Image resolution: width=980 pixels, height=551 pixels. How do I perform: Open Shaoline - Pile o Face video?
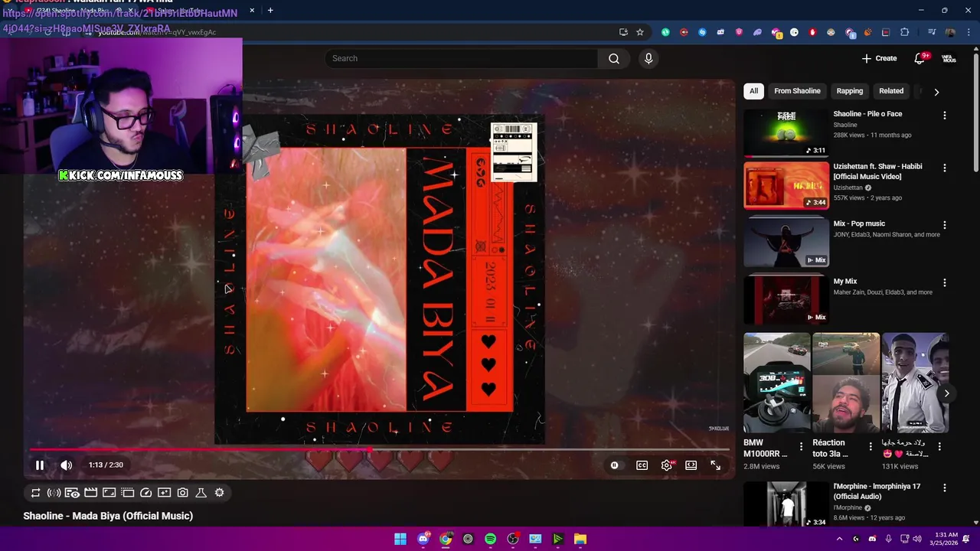(x=867, y=114)
